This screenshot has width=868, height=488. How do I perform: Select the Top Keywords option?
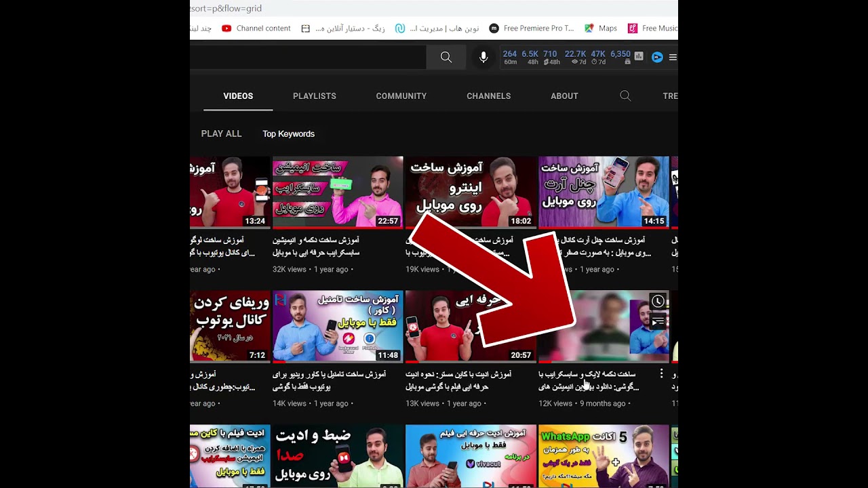(x=288, y=134)
